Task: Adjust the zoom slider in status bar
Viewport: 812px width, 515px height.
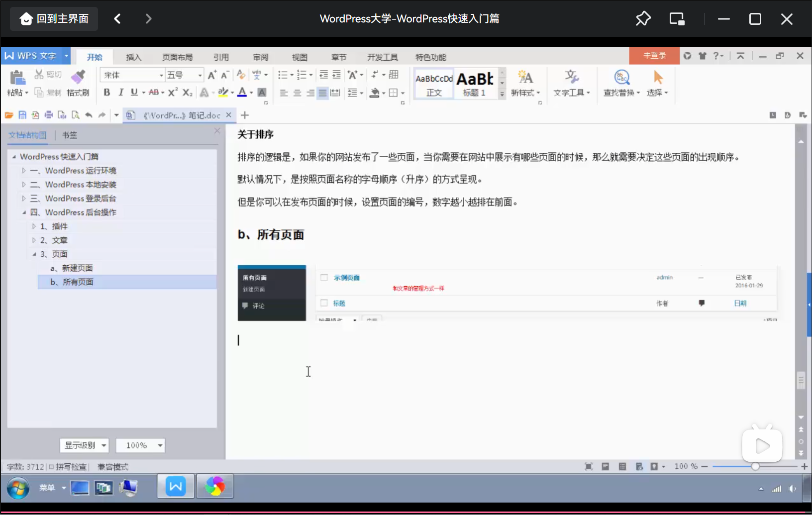Action: pyautogui.click(x=755, y=467)
